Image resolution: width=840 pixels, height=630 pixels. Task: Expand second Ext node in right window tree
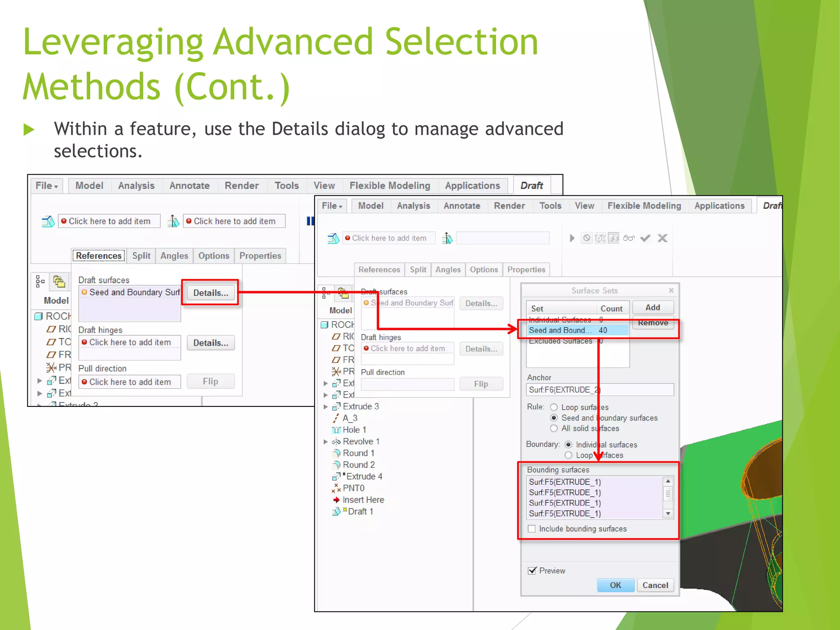pyautogui.click(x=326, y=395)
